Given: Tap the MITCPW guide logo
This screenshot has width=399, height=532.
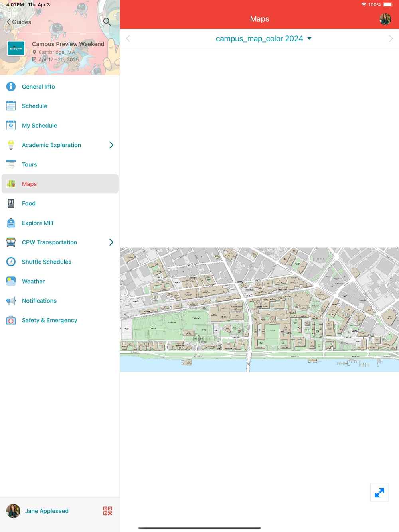Looking at the screenshot, I should (x=16, y=49).
